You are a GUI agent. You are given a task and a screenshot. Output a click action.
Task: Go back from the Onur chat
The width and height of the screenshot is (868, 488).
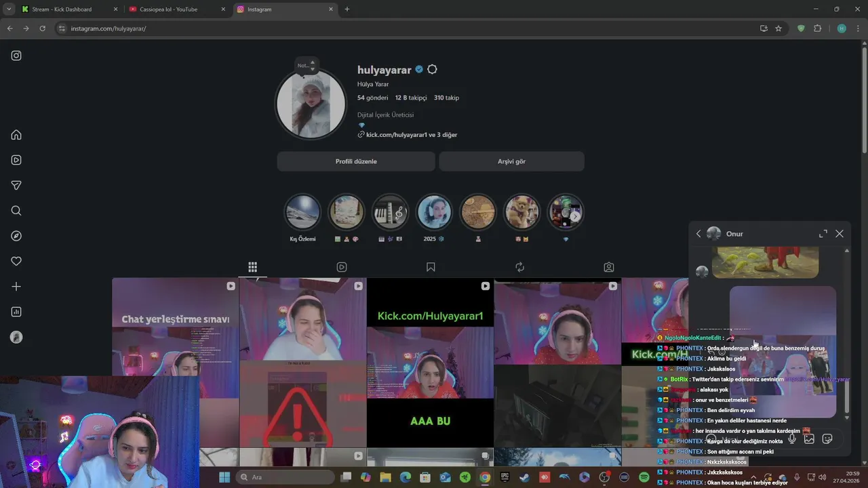click(698, 233)
